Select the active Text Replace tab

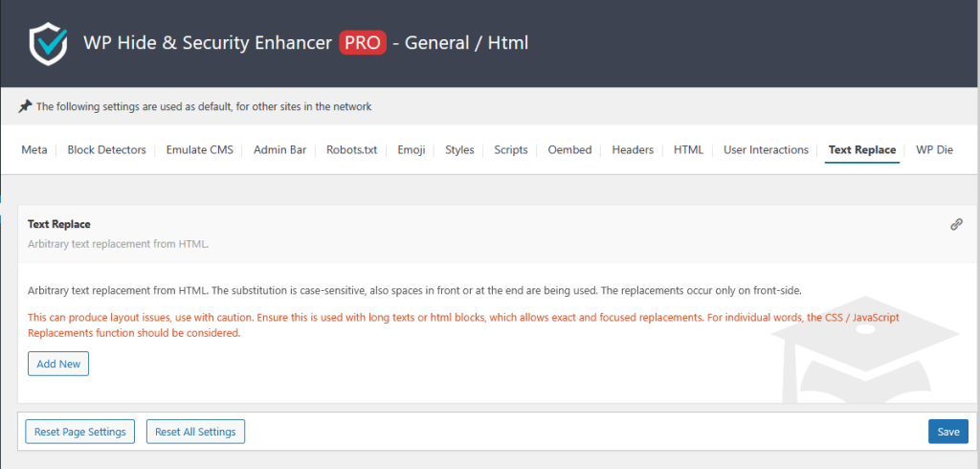pyautogui.click(x=862, y=150)
